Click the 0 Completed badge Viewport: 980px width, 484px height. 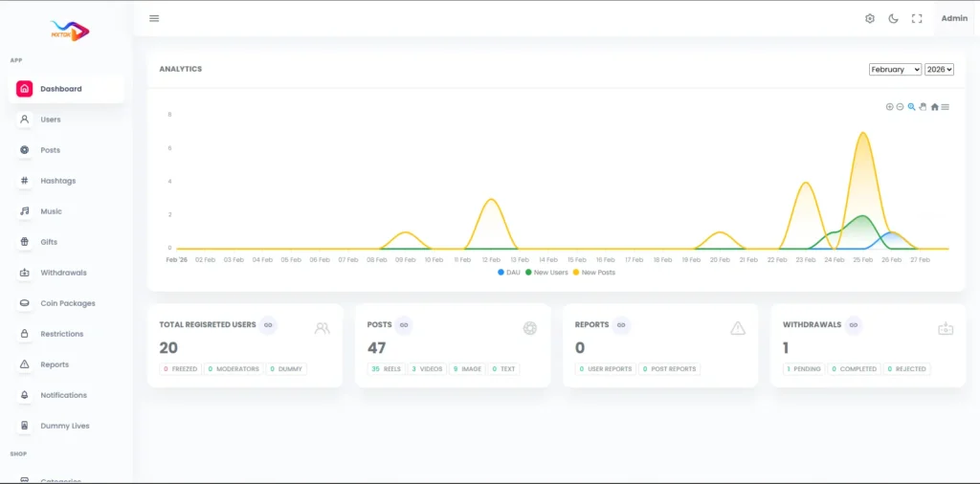(x=855, y=369)
